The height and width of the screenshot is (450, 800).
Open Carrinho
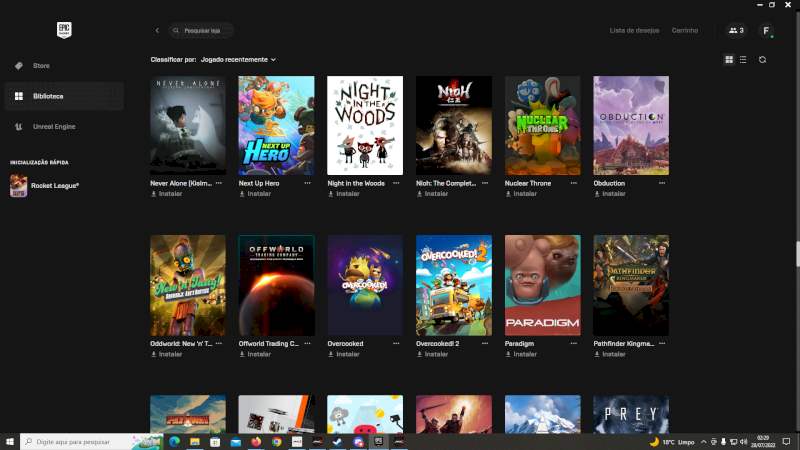(x=685, y=31)
